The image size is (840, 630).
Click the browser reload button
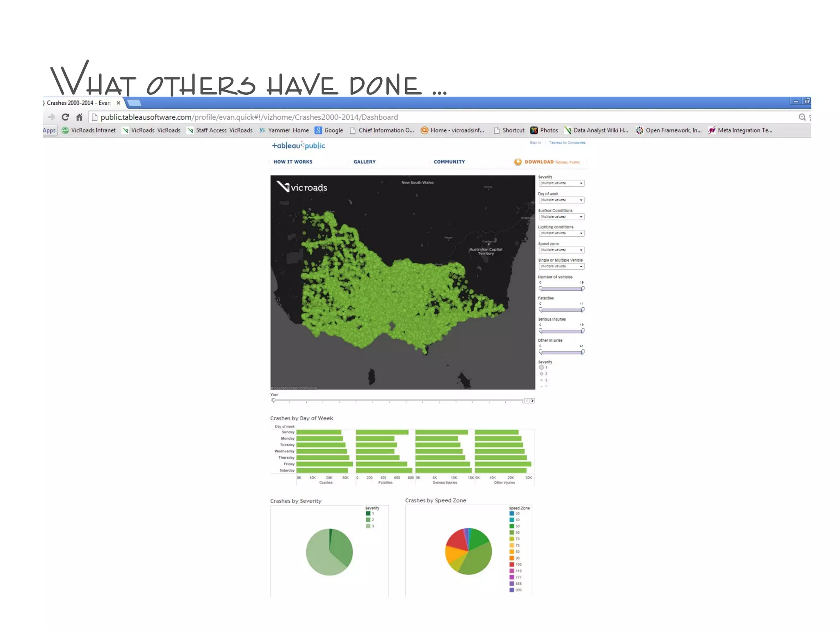(x=65, y=117)
